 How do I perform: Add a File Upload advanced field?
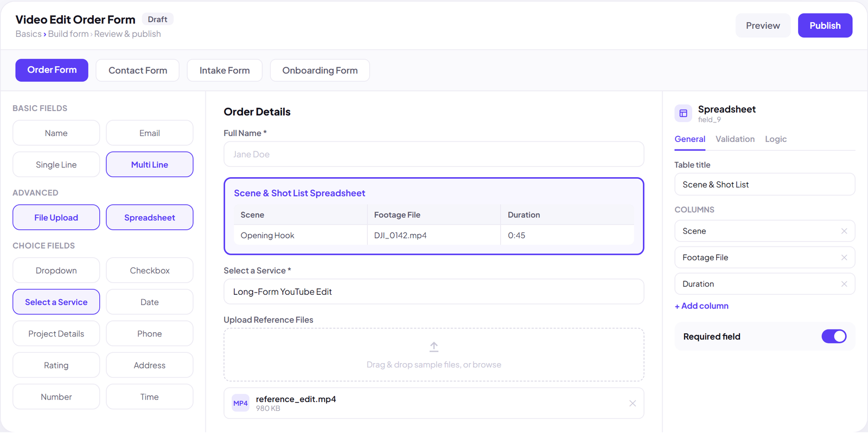click(56, 217)
